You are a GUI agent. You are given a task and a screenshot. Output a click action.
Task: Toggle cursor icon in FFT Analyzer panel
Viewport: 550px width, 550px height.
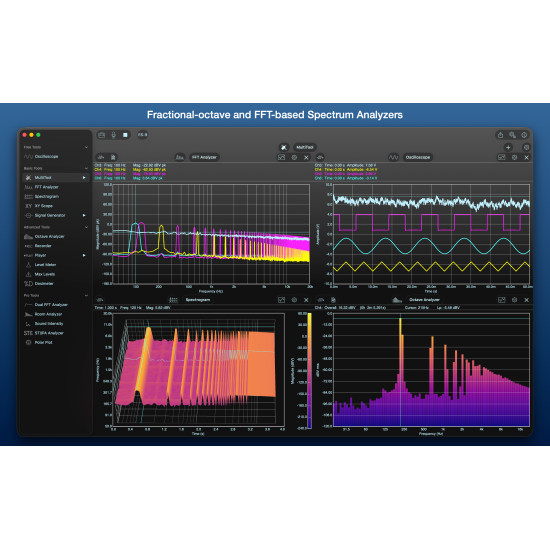101,157
